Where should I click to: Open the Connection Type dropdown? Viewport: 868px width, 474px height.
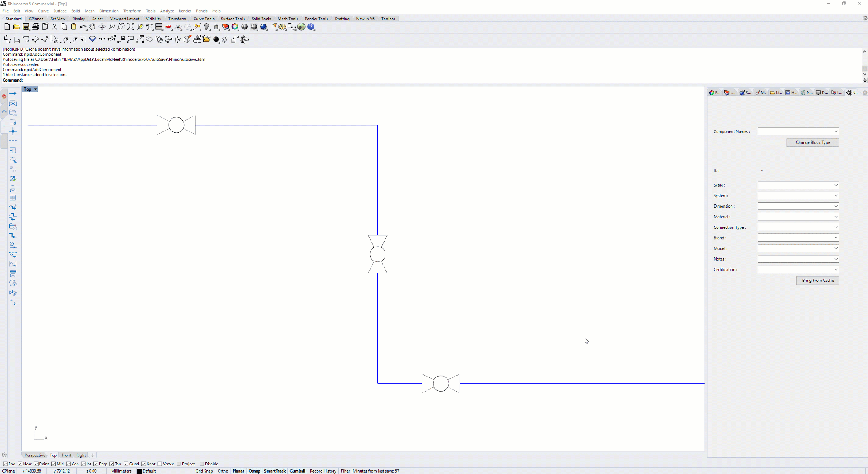click(x=798, y=227)
